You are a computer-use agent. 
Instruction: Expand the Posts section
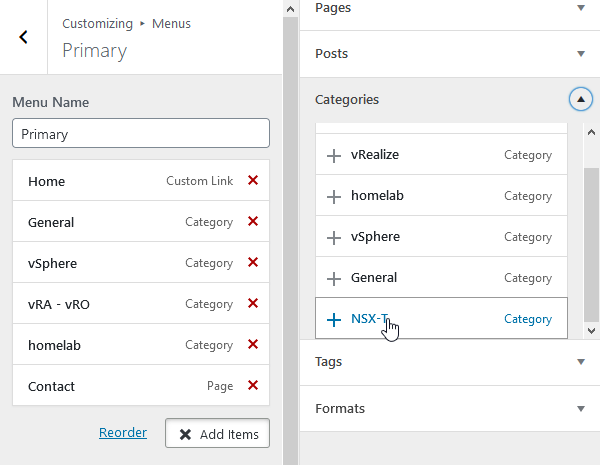(580, 54)
